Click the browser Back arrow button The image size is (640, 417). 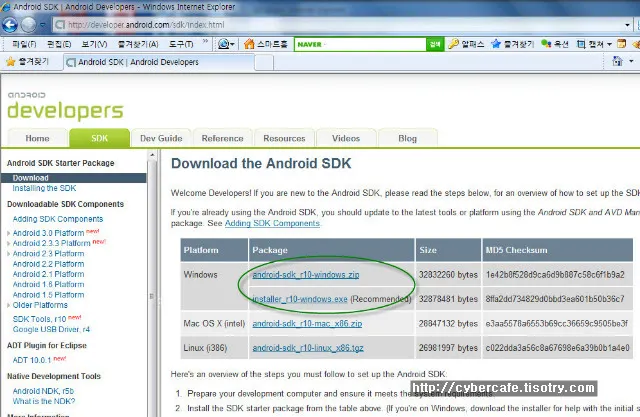[x=10, y=25]
